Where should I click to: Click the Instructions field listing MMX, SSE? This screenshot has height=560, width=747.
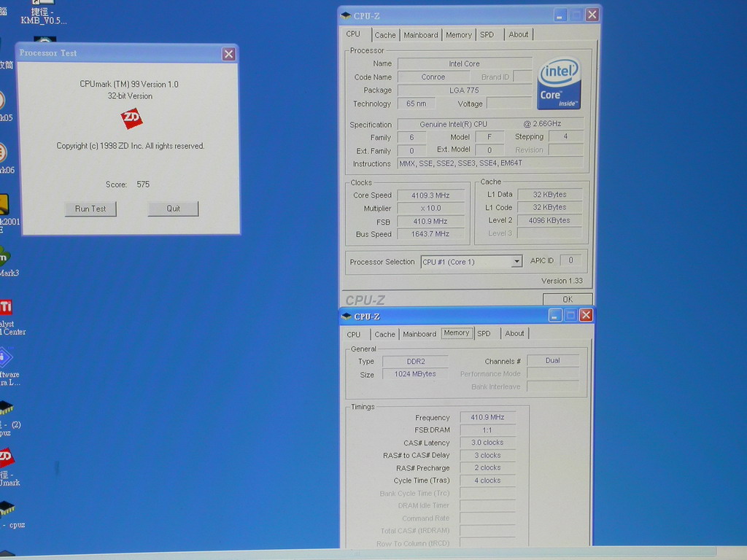pyautogui.click(x=490, y=163)
